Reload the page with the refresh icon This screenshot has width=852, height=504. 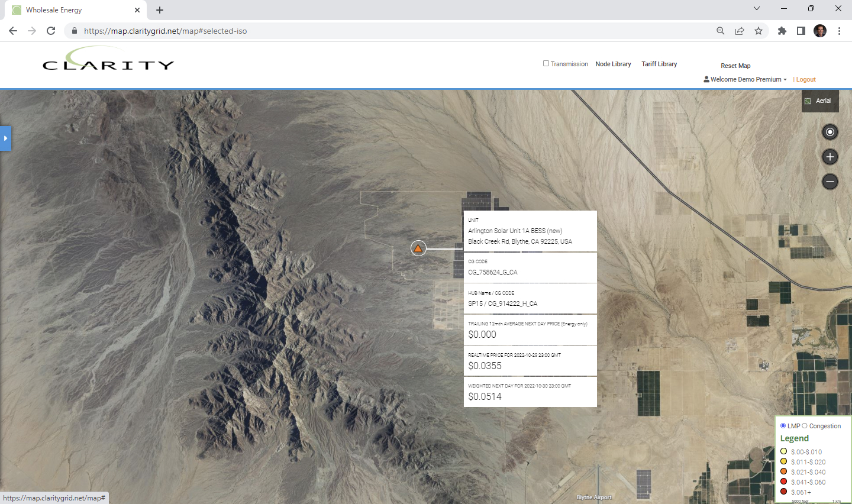[x=51, y=31]
